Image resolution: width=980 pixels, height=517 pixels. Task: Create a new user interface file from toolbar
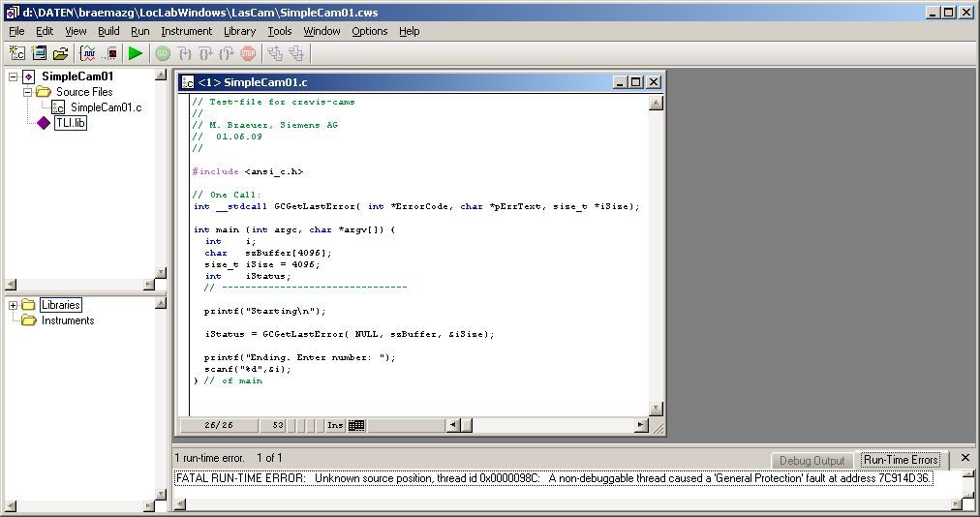[x=39, y=54]
